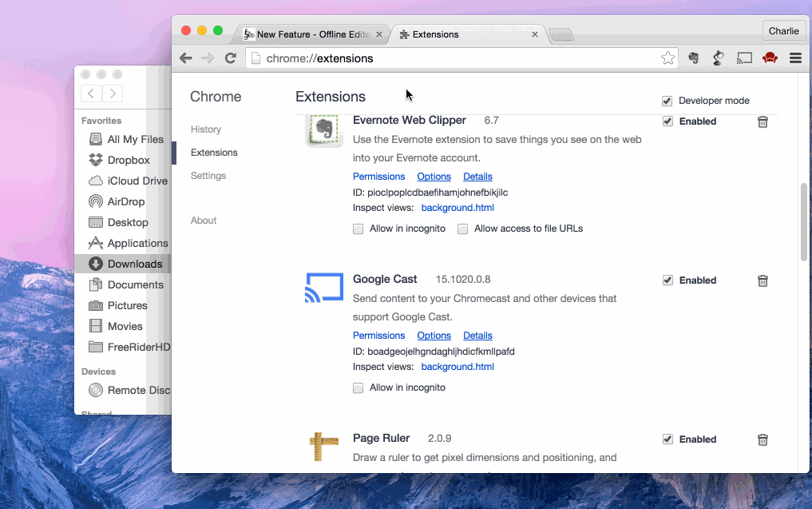
Task: Click the Finder forward chevron button
Action: tap(113, 93)
